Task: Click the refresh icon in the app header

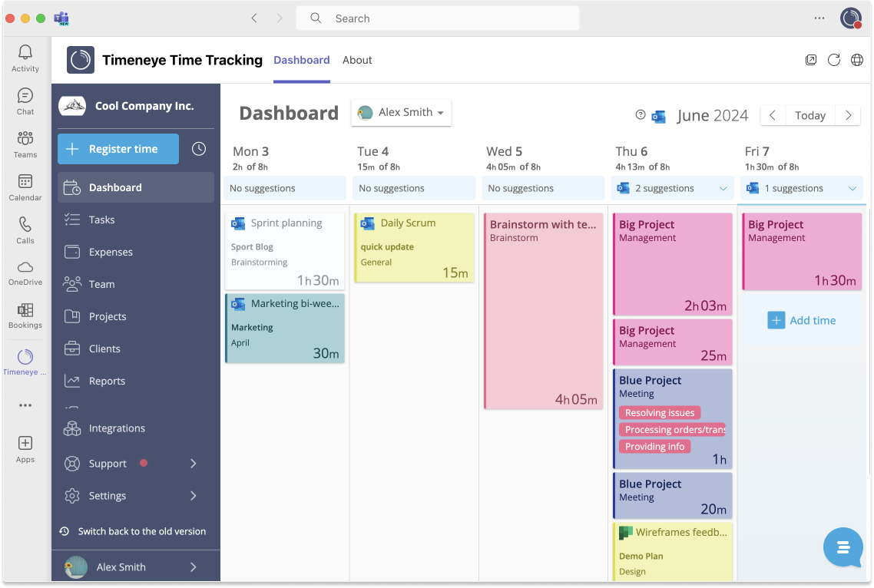Action: [834, 59]
